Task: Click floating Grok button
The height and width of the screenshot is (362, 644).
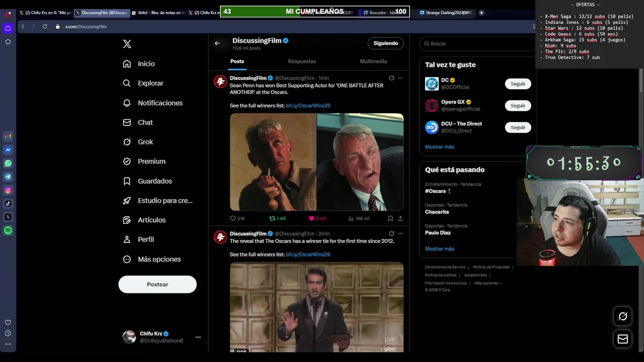Action: point(623,316)
